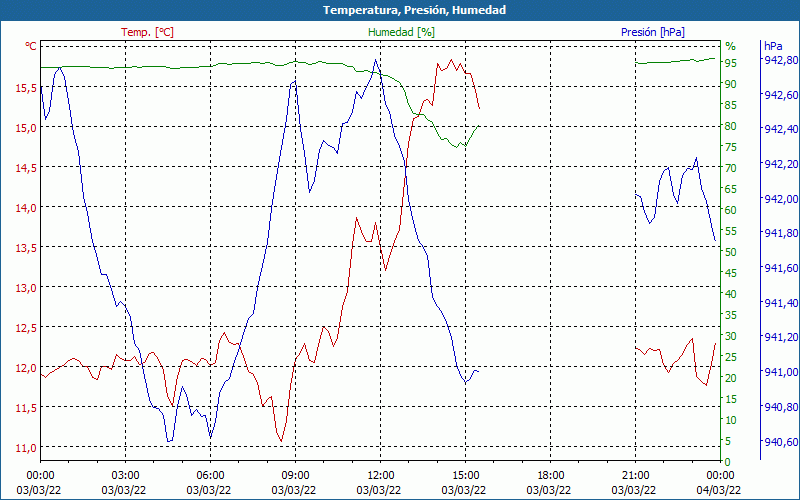Click the 12,5 temperature axis value
Image resolution: width=800 pixels, height=500 pixels.
[26, 328]
